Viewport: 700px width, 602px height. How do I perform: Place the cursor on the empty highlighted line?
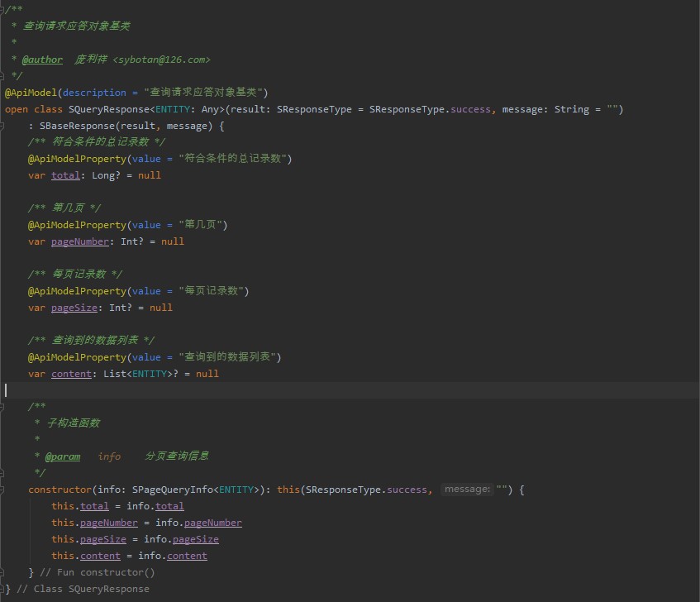pyautogui.click(x=248, y=390)
